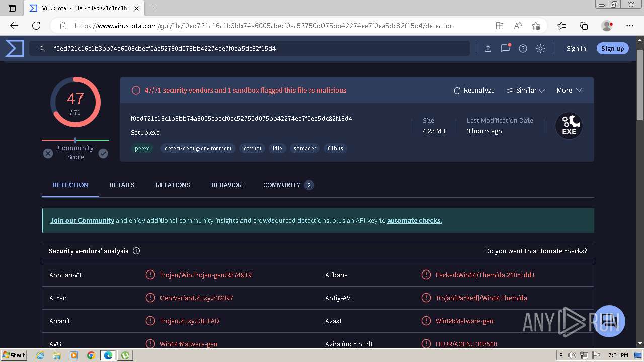
Task: Upload a file via the upload icon
Action: pos(488,49)
